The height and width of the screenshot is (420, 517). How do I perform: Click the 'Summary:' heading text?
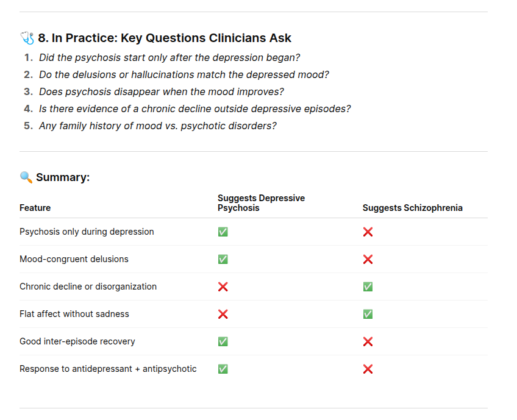point(63,177)
